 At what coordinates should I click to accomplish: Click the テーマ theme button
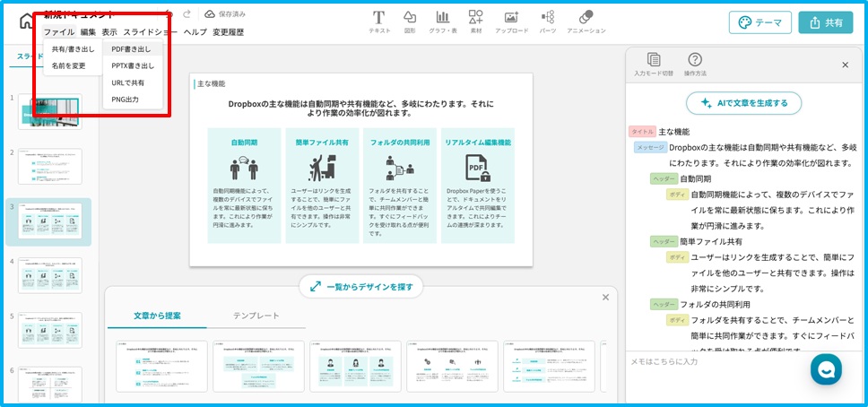760,22
